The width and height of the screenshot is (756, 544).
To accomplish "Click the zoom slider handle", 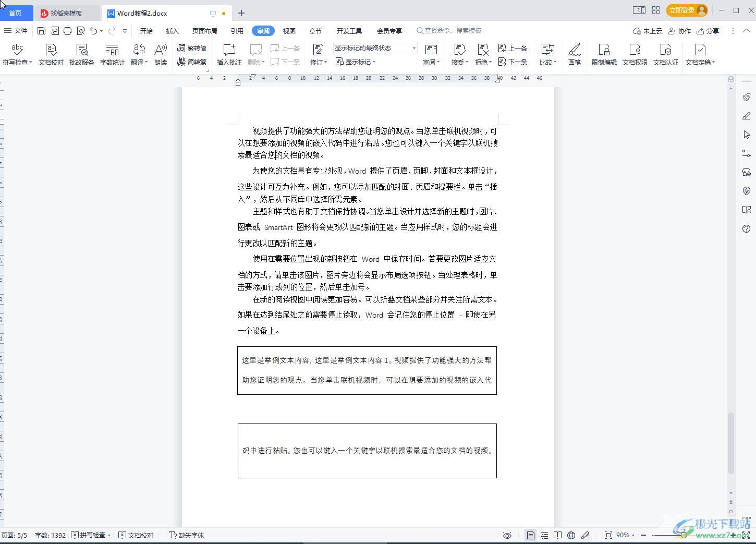I will pyautogui.click(x=684, y=535).
